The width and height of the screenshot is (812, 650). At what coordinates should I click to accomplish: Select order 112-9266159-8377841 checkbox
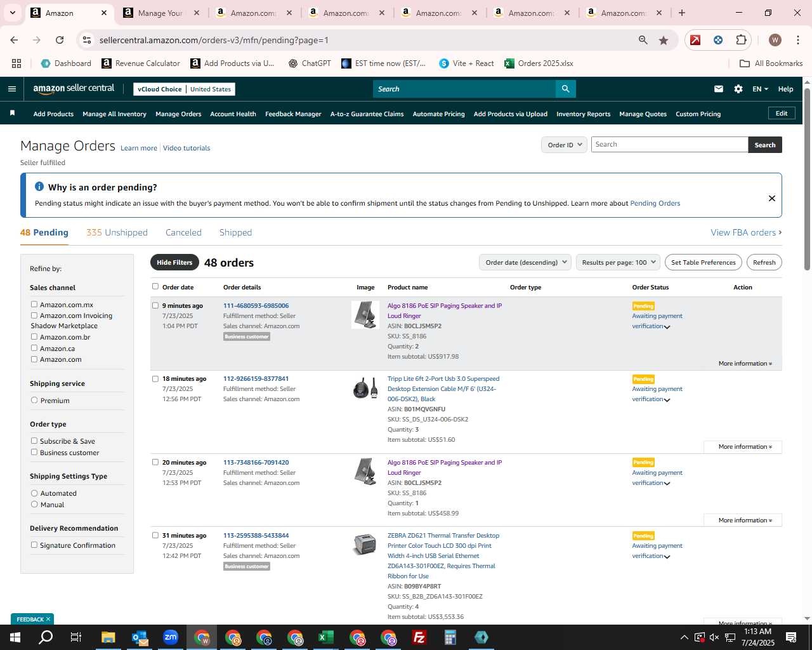point(155,378)
